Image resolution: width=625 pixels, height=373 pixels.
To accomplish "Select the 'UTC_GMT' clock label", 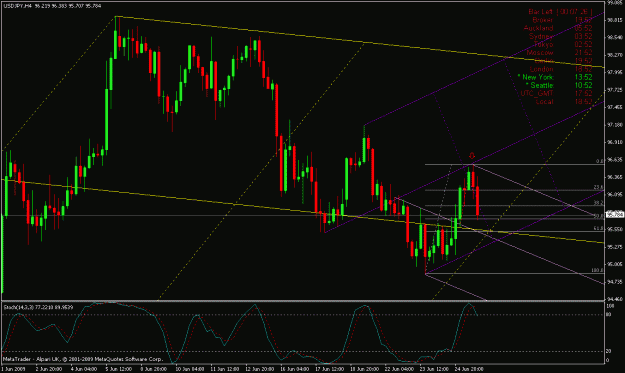I will pos(537,94).
